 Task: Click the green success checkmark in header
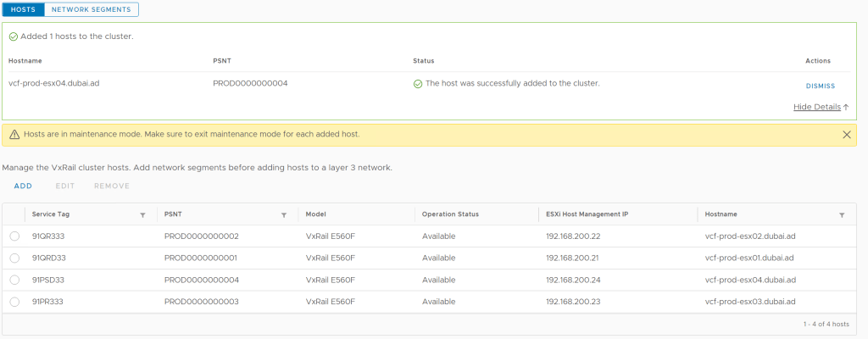pyautogui.click(x=14, y=37)
